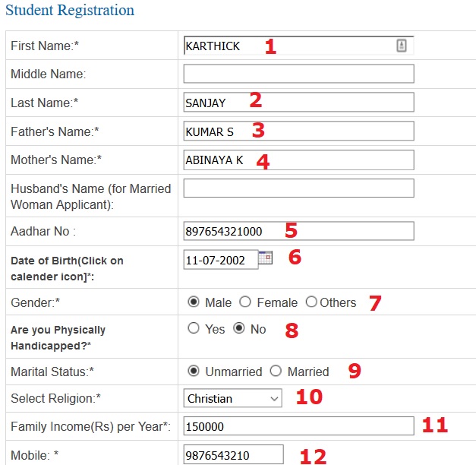Click the Aadhar No input field
Viewport: 476px width, 465px height.
[298, 231]
